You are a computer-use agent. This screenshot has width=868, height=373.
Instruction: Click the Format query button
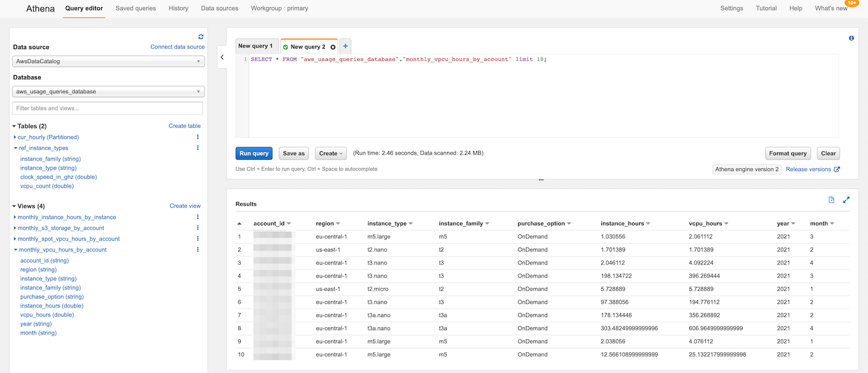pos(788,153)
